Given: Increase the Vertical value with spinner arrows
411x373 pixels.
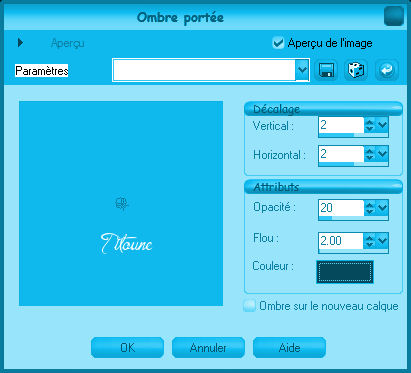Looking at the screenshot, I should 369,125.
